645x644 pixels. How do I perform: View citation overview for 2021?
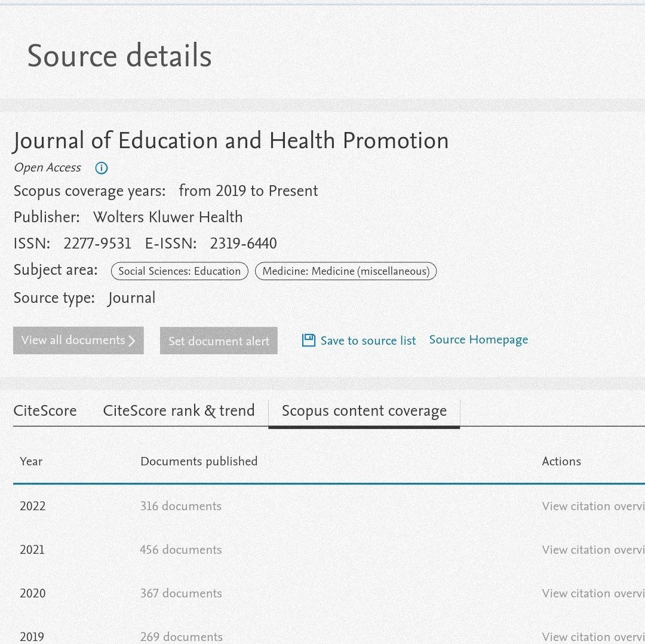coord(592,550)
